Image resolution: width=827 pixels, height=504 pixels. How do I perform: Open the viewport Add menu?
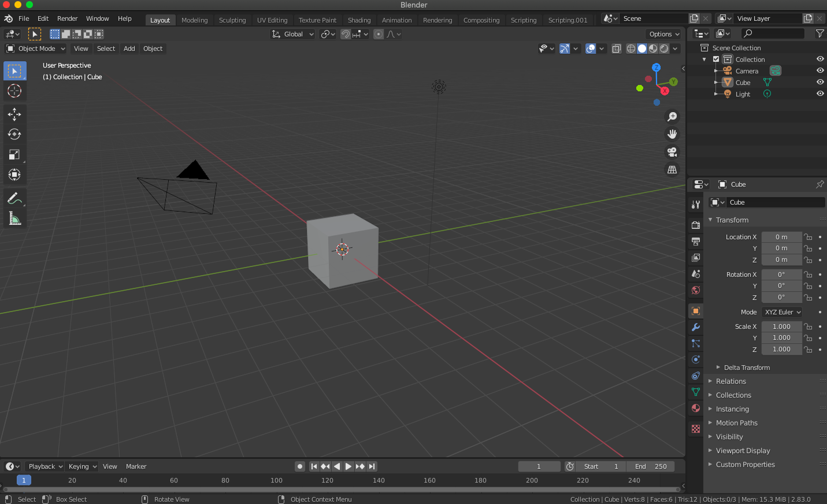coord(129,49)
